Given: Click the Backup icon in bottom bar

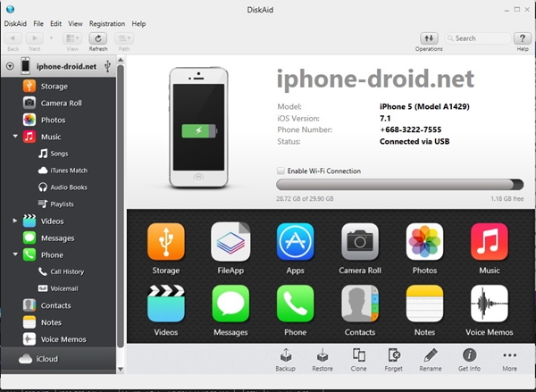Looking at the screenshot, I should pos(286,355).
